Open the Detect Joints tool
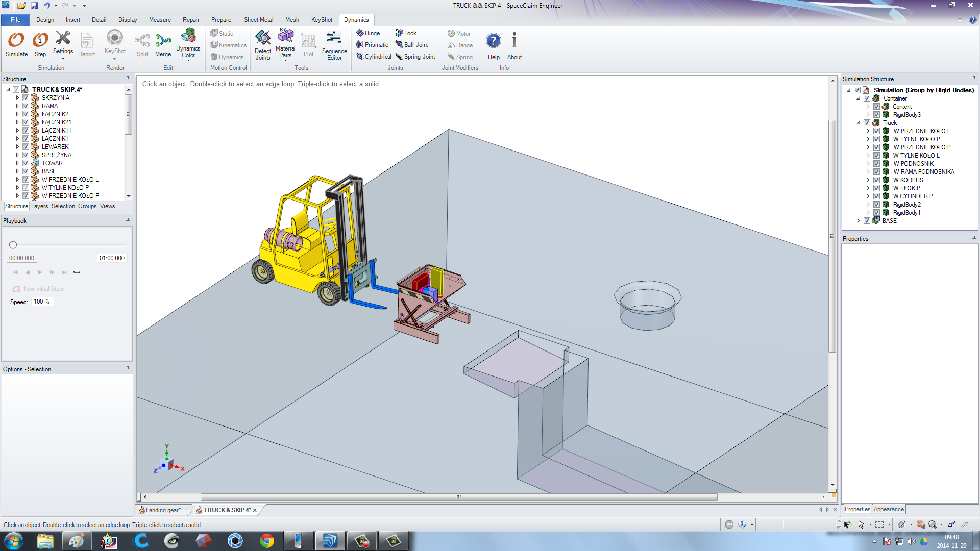The height and width of the screenshot is (551, 980). click(x=263, y=45)
